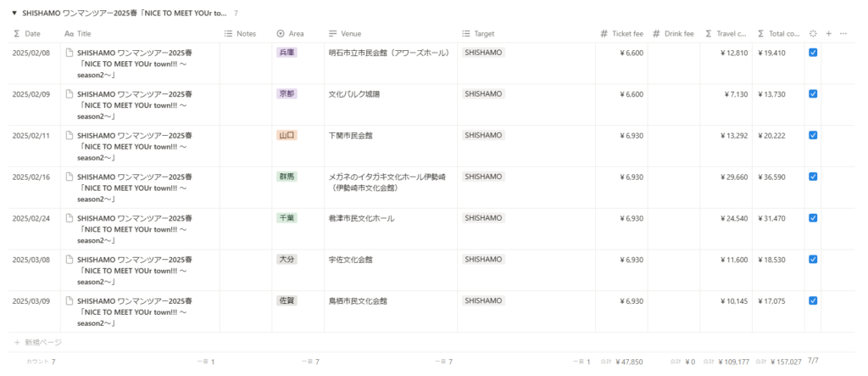The height and width of the screenshot is (376, 868).
Task: Click the date cell 2025/02/24
Action: 31,218
